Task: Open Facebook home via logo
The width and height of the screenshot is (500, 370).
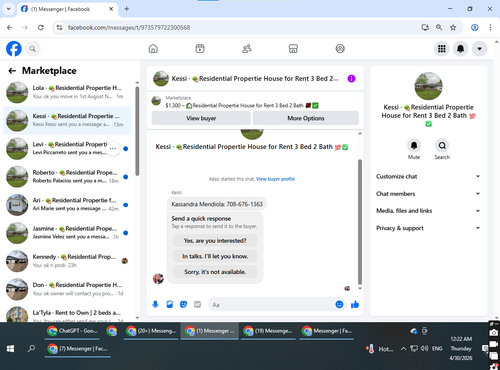Action: (14, 49)
